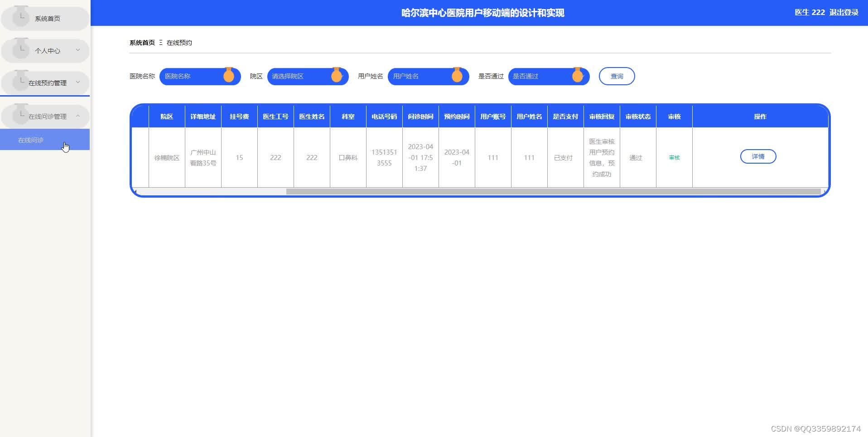Image resolution: width=868 pixels, height=437 pixels.
Task: Open the 请选择院区 dropdown
Action: (308, 76)
